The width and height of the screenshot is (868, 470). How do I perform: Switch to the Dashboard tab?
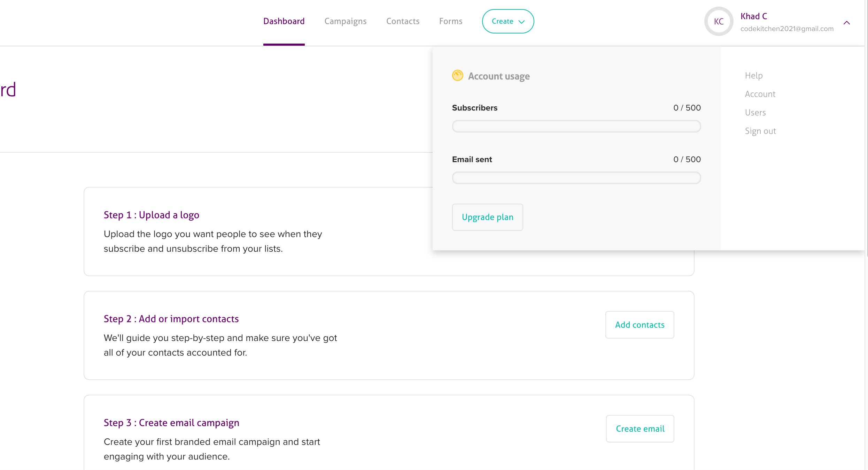tap(284, 21)
